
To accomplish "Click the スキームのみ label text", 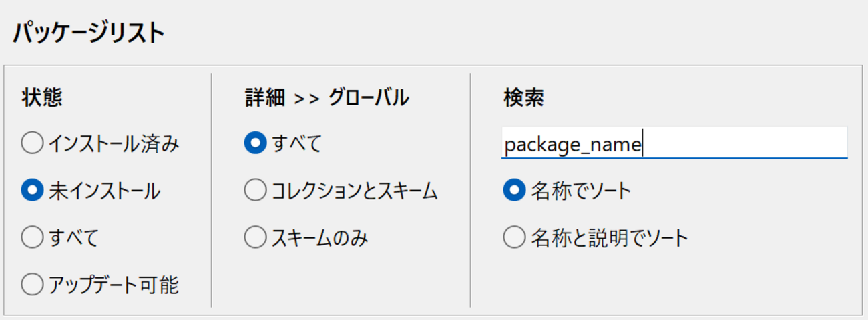I will (320, 237).
